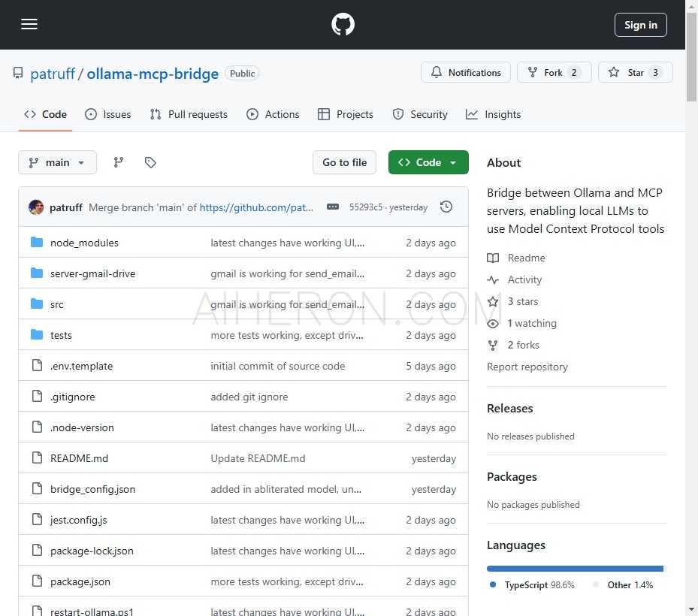
Task: Open the Releases heading link
Action: (509, 408)
